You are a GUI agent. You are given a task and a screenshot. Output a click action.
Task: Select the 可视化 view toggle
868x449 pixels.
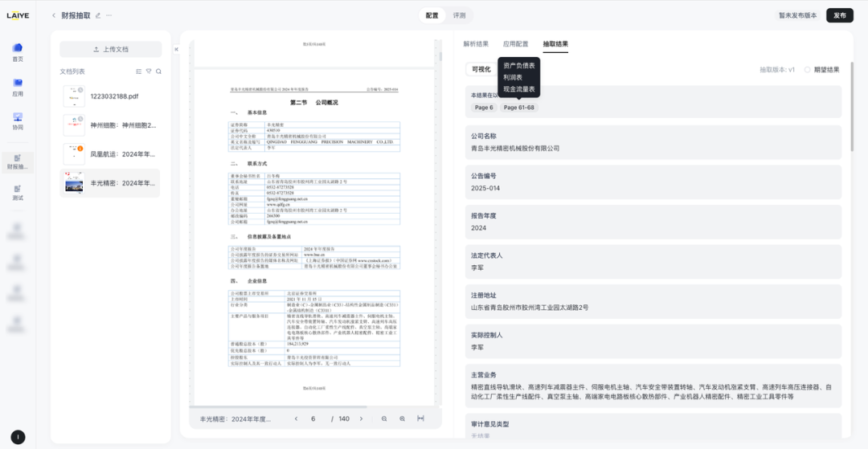coord(481,70)
